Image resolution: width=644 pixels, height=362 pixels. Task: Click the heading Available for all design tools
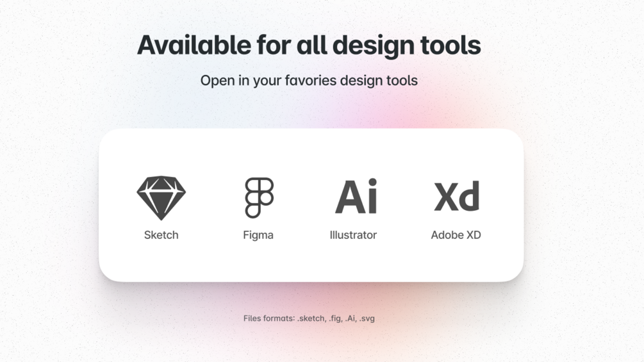click(x=309, y=45)
